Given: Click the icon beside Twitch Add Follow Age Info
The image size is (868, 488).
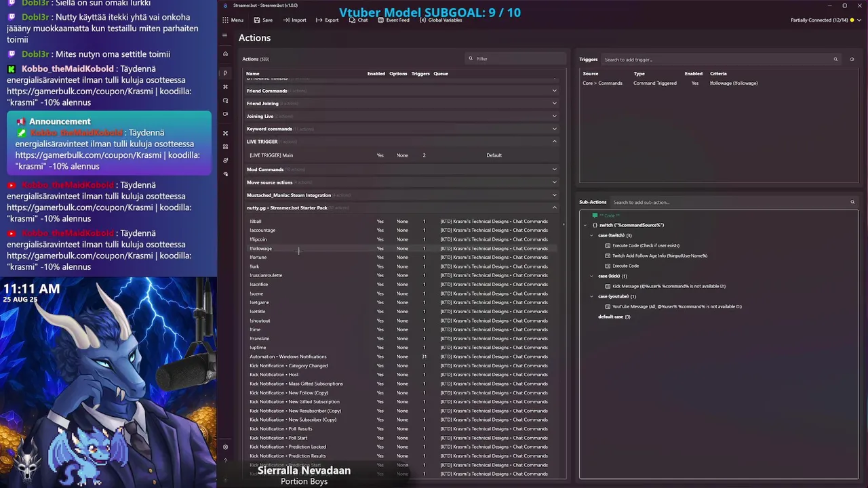Looking at the screenshot, I should point(608,256).
